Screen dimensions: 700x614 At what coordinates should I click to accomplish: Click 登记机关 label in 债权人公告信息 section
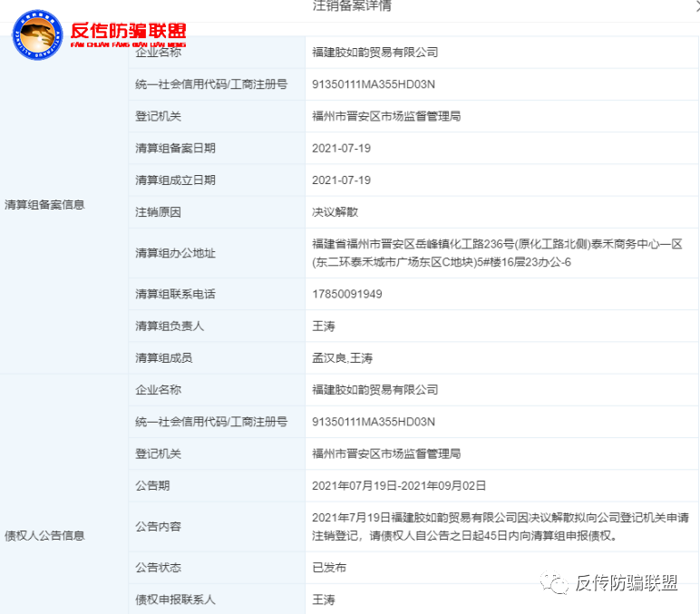coord(158,454)
